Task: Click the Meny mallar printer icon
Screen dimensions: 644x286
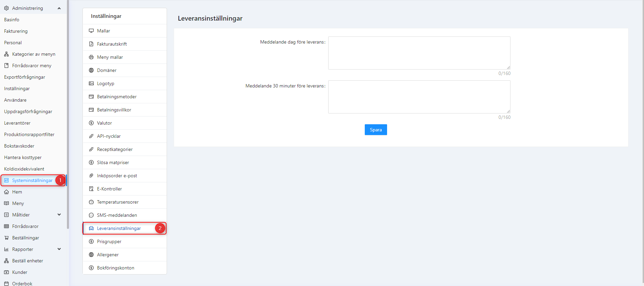Action: coord(91,57)
